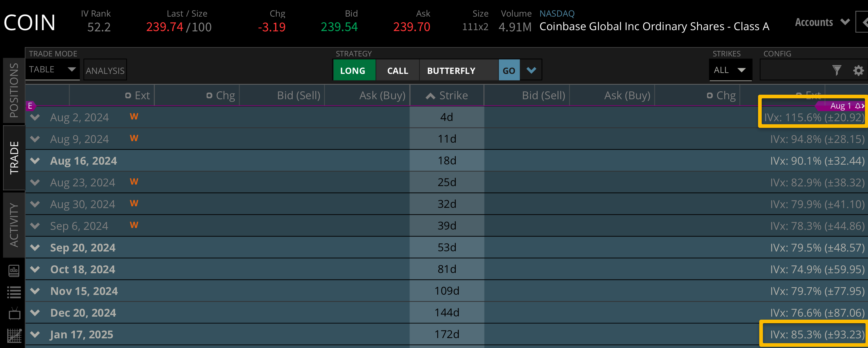Open the CONFIG gear settings

tap(858, 70)
